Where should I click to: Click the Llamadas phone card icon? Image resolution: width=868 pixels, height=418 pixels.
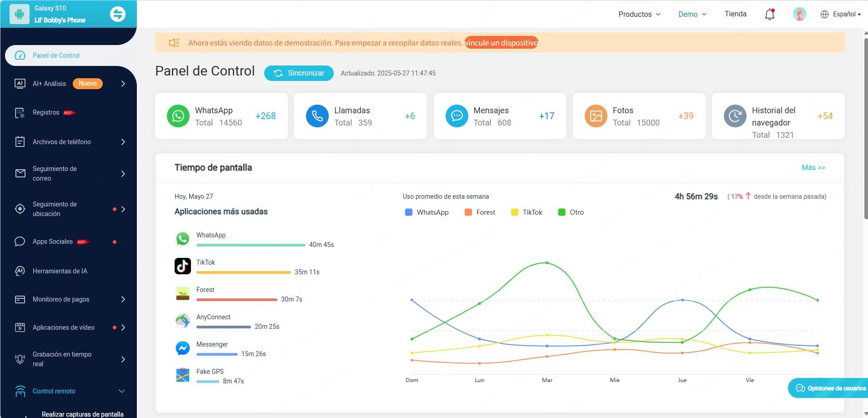(x=317, y=116)
